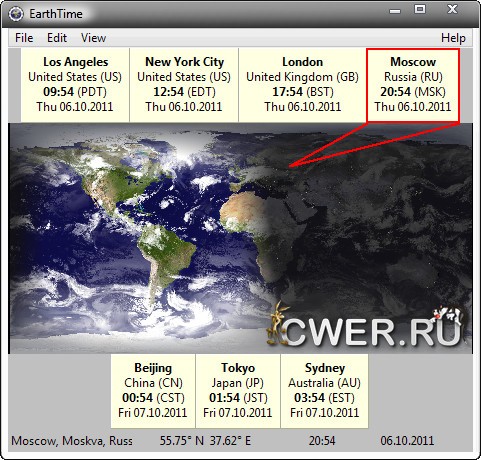The width and height of the screenshot is (481, 460).
Task: Click the EarthTime globe icon in title bar
Action: click(16, 14)
